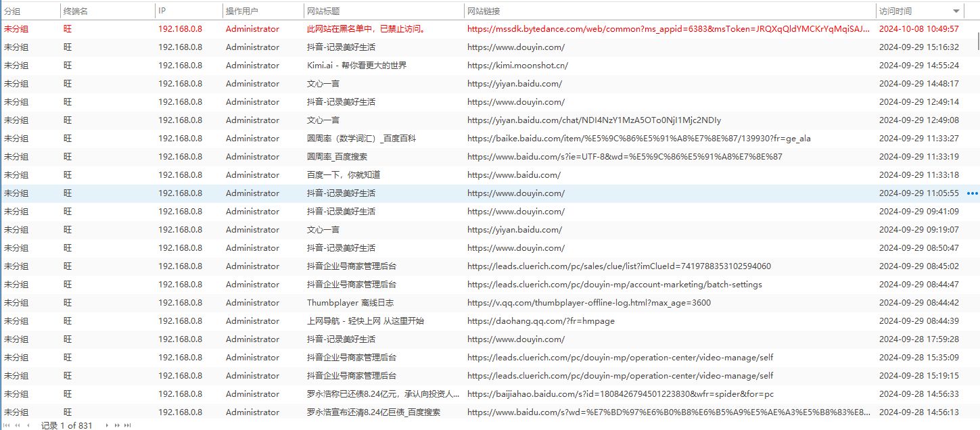980x430 pixels.
Task: Open the baike.baidu.com item link
Action: (x=638, y=139)
